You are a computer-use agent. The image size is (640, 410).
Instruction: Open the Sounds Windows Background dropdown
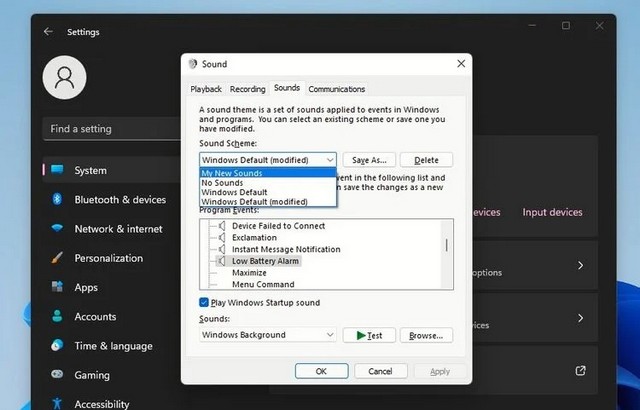pos(268,335)
